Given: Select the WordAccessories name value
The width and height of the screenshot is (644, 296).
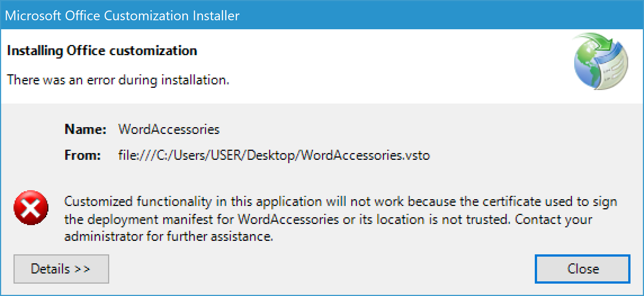Looking at the screenshot, I should point(169,129).
